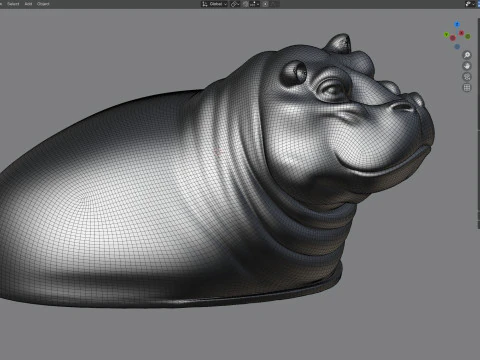Image resolution: width=480 pixels, height=360 pixels.
Task: Open the Add menu
Action: (28, 4)
